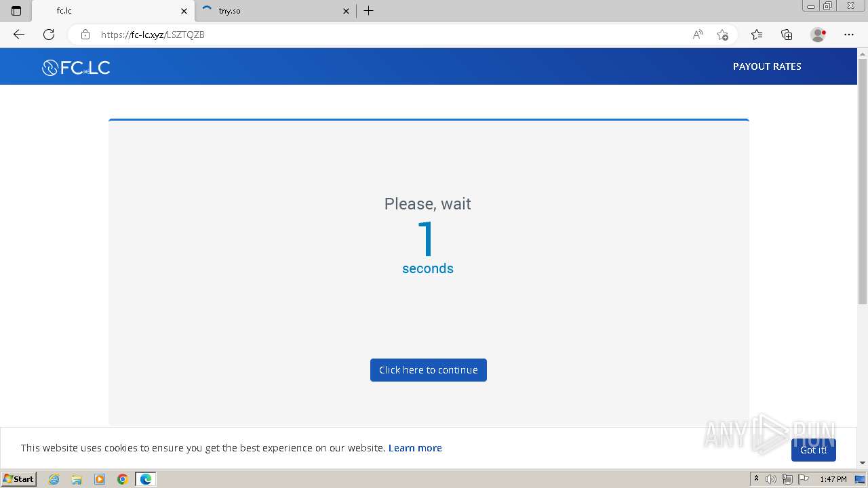Image resolution: width=868 pixels, height=488 pixels.
Task: Minimize the browser window
Action: [x=811, y=6]
